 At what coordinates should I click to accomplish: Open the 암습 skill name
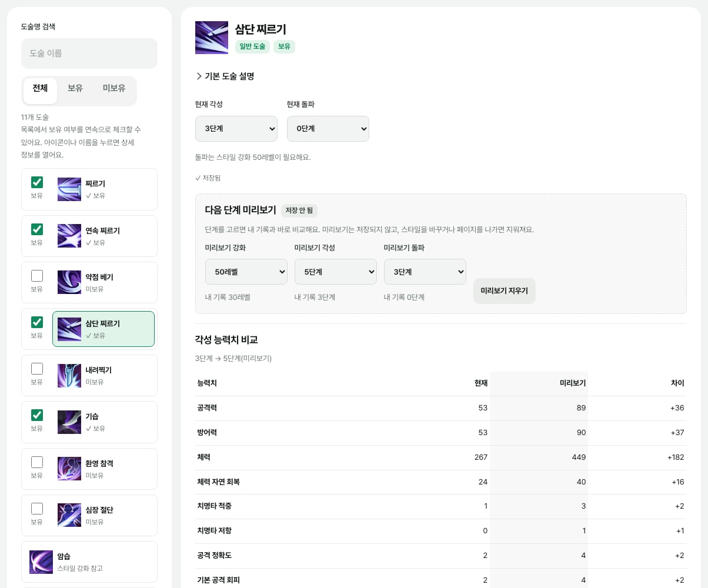point(64,556)
